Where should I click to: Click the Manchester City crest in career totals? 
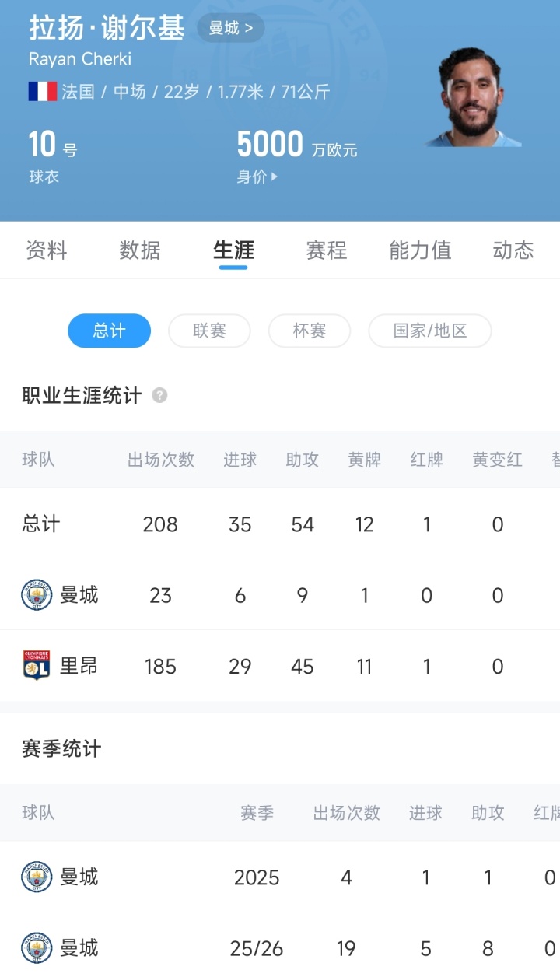37,595
